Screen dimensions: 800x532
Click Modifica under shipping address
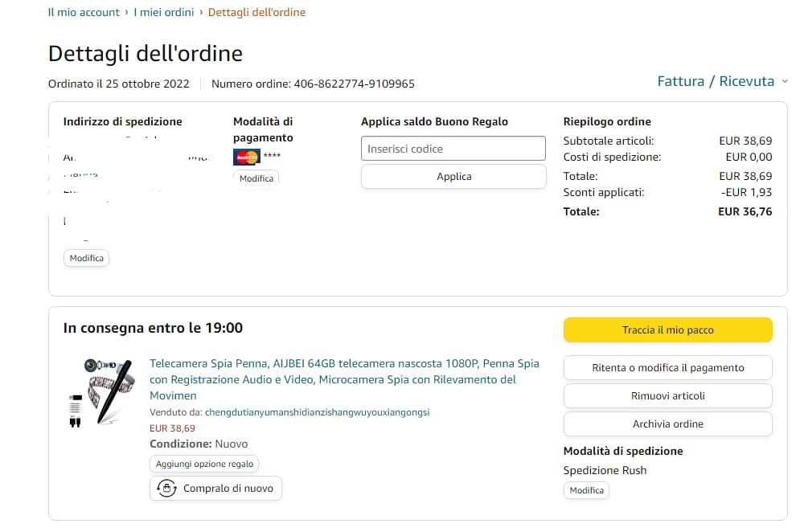coord(86,258)
